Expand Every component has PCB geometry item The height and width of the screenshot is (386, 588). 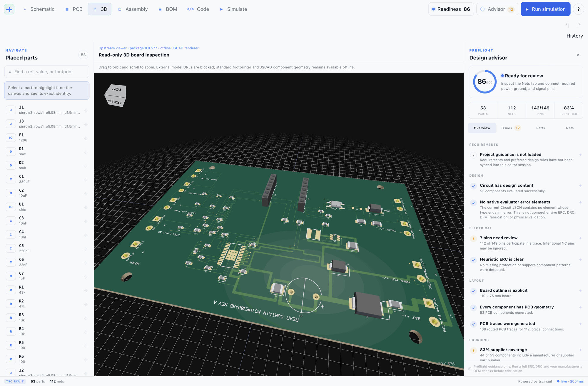(x=526, y=310)
